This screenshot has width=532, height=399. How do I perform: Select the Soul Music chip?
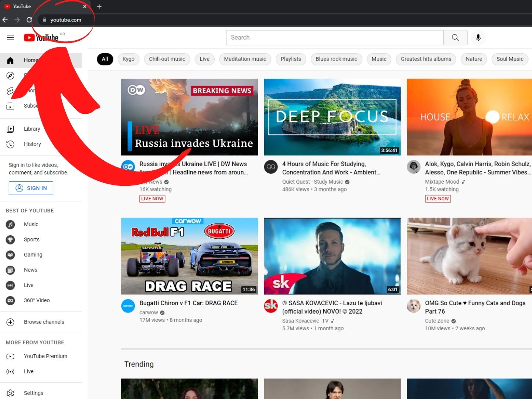pyautogui.click(x=510, y=59)
